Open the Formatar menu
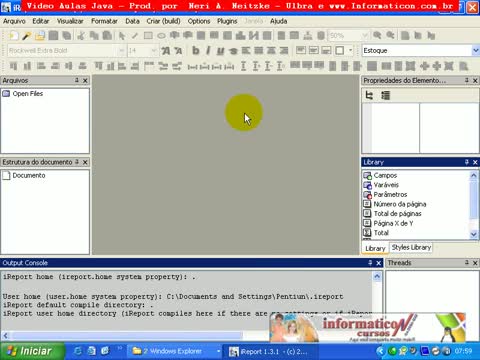Image resolution: width=480 pixels, height=360 pixels. point(104,21)
